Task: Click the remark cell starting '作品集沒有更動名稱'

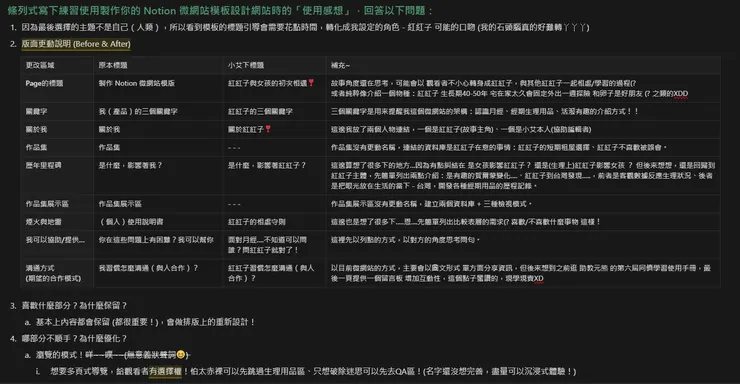Action: click(522, 147)
